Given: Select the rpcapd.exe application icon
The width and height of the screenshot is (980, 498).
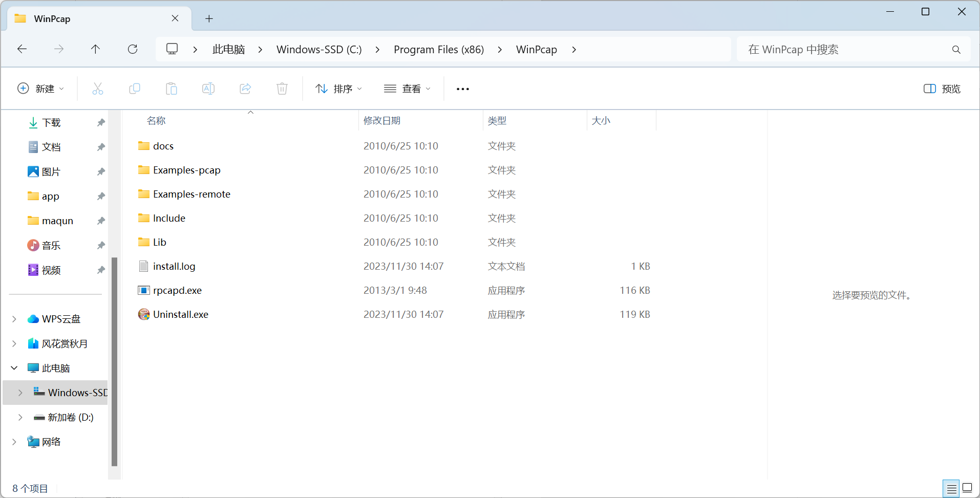Looking at the screenshot, I should click(x=144, y=290).
